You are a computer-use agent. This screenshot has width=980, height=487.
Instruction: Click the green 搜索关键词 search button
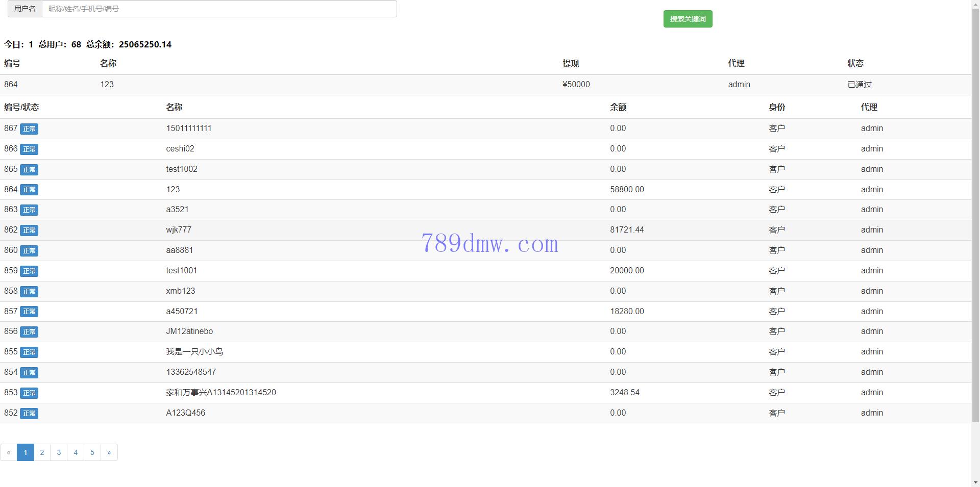click(x=688, y=19)
